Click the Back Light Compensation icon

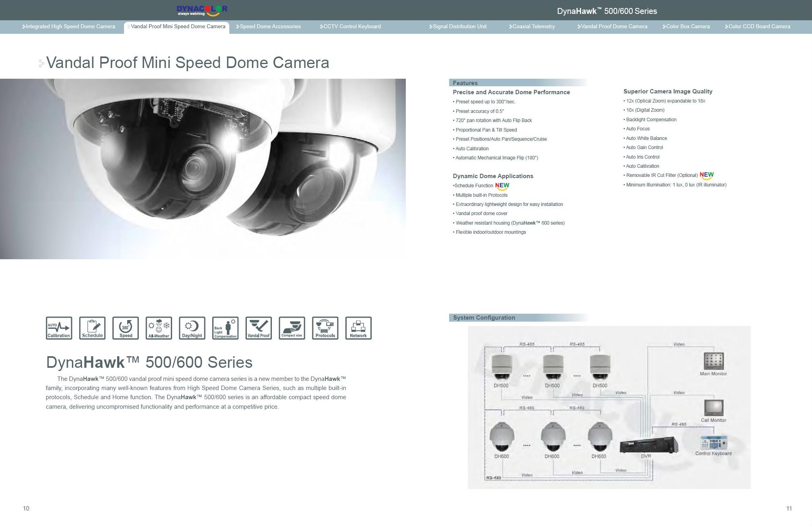coord(225,328)
